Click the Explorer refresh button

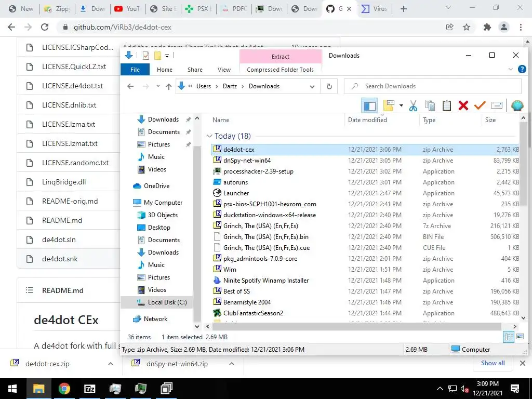(x=329, y=86)
